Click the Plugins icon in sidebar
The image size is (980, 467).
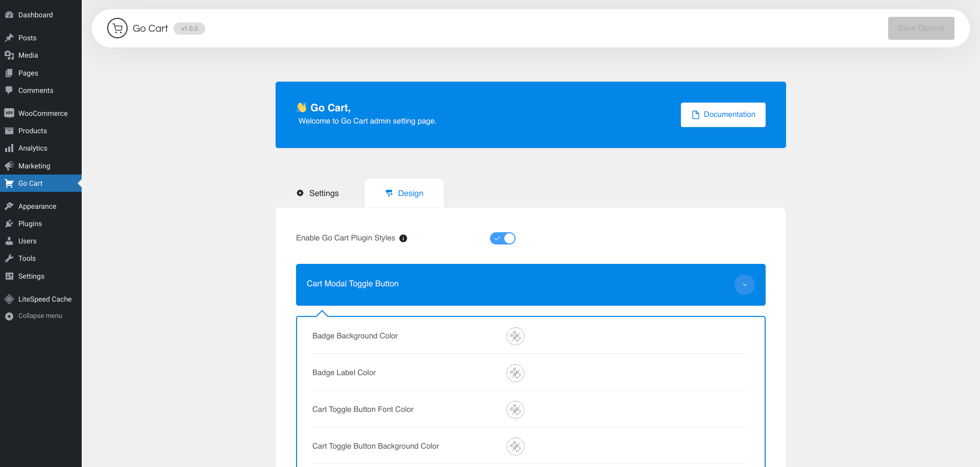tap(9, 224)
